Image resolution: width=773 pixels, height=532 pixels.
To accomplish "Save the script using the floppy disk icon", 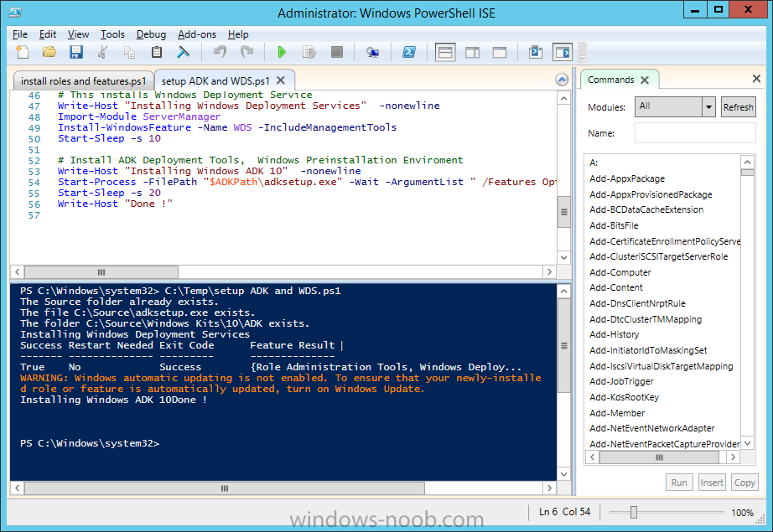I will coord(76,52).
